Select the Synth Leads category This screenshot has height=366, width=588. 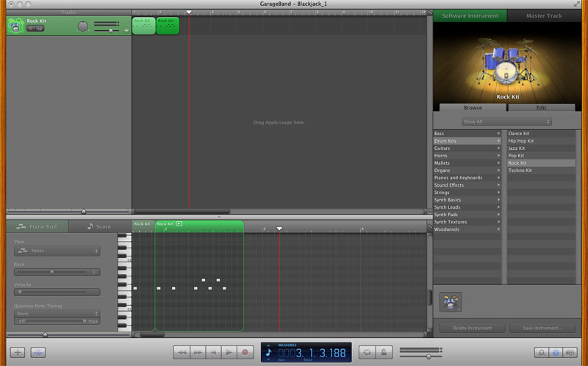pos(467,207)
